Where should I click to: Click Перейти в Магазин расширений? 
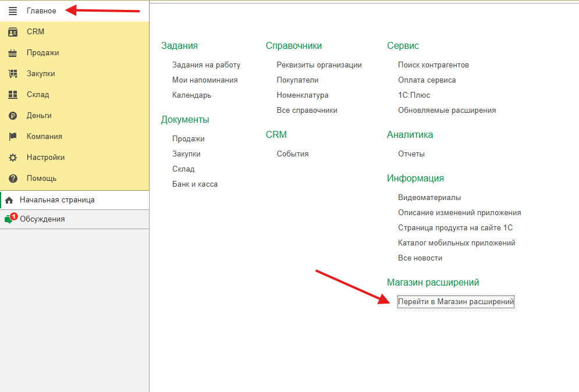[x=456, y=302]
